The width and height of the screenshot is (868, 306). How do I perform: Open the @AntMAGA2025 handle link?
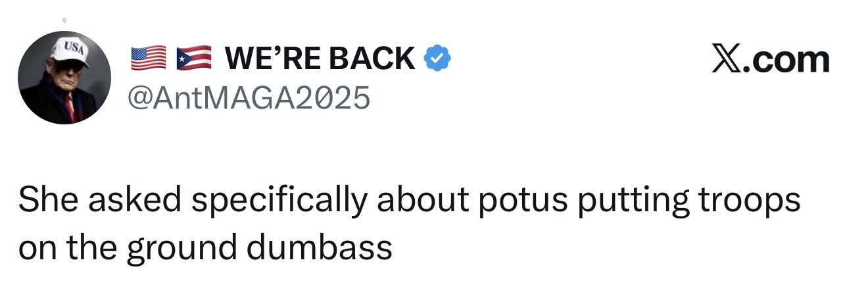click(250, 98)
